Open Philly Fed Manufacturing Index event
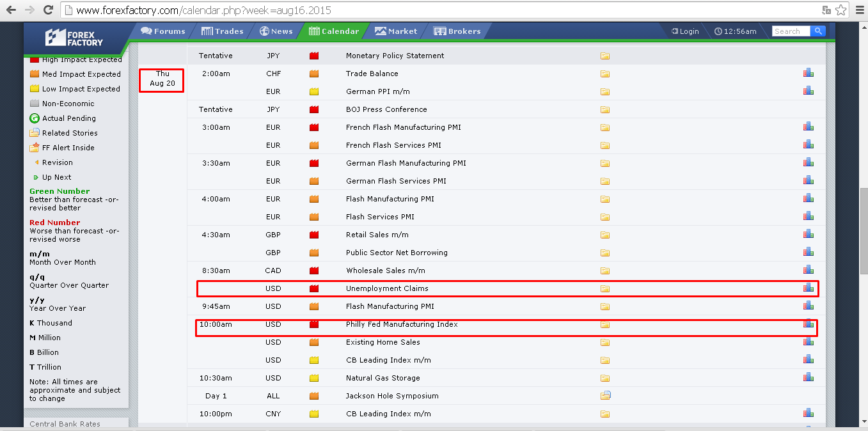The image size is (868, 431). (x=402, y=325)
